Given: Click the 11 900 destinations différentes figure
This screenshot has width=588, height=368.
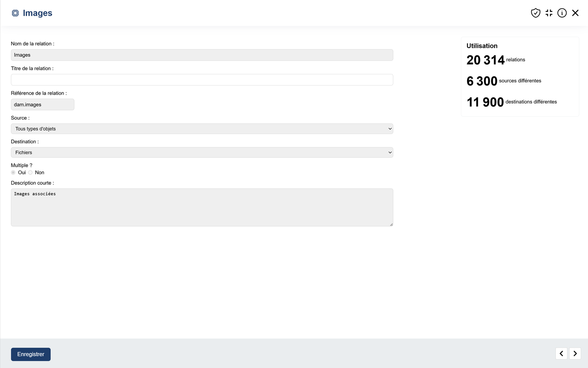Looking at the screenshot, I should [x=485, y=102].
